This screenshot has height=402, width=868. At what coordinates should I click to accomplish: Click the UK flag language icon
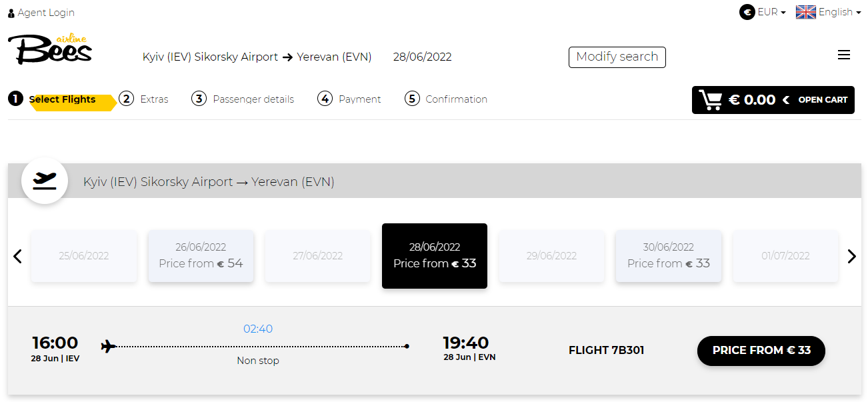click(x=806, y=12)
